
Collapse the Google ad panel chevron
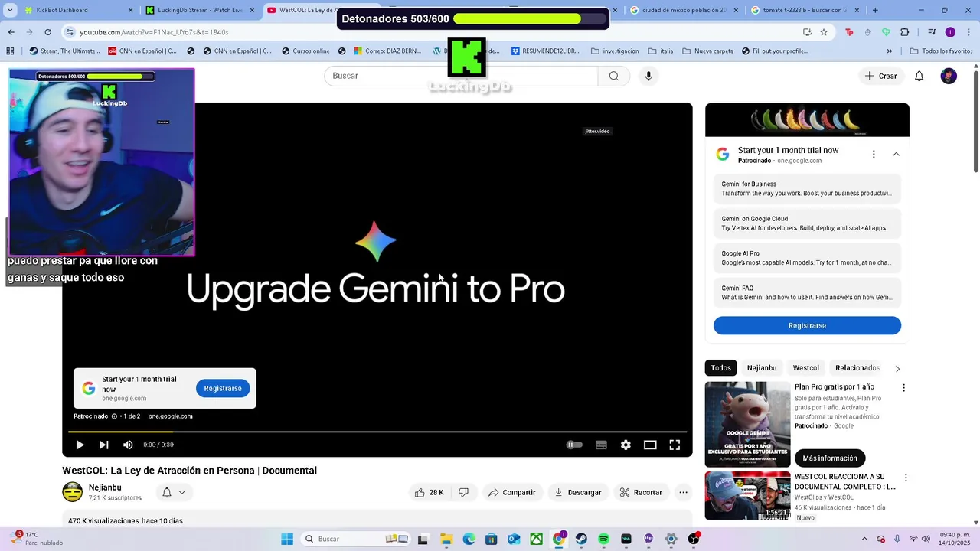click(896, 154)
